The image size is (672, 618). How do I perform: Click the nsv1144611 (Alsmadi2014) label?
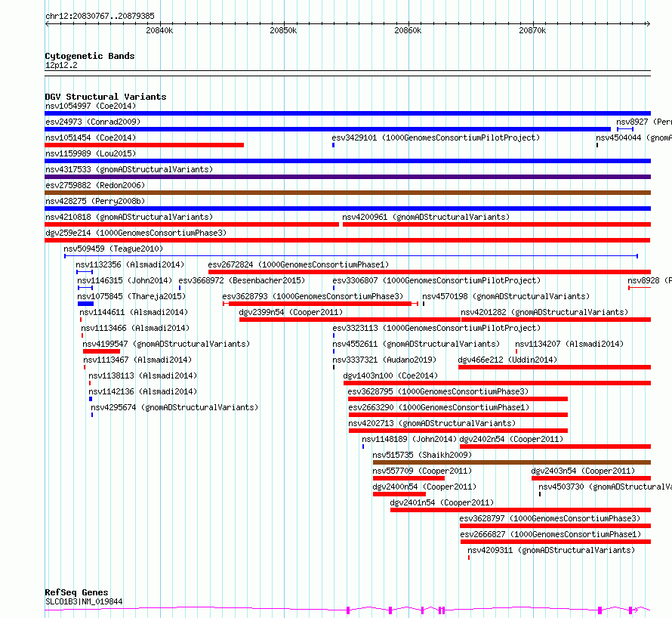tap(134, 312)
